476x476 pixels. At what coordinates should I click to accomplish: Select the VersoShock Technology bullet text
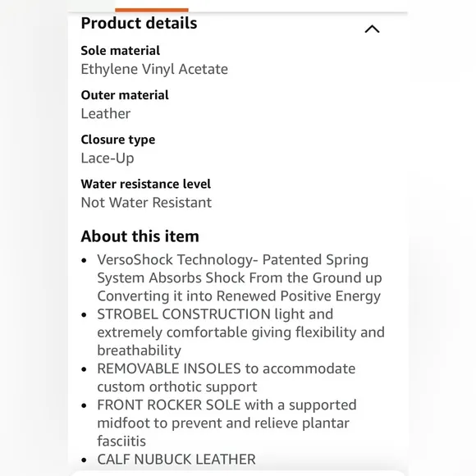coord(239,277)
